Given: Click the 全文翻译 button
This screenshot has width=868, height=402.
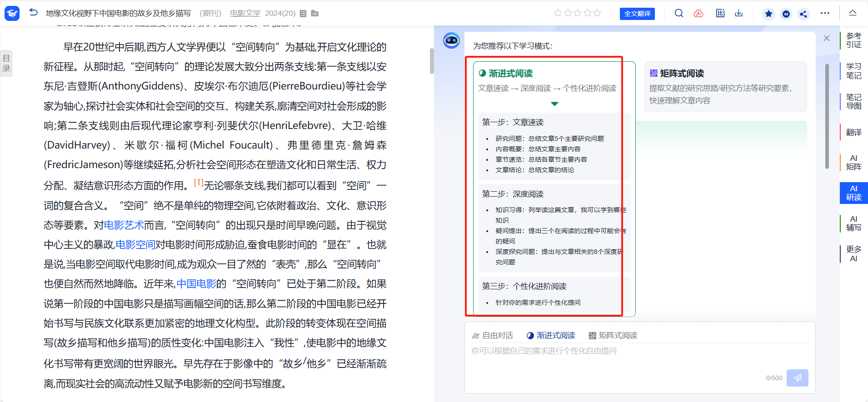Looking at the screenshot, I should tap(637, 14).
